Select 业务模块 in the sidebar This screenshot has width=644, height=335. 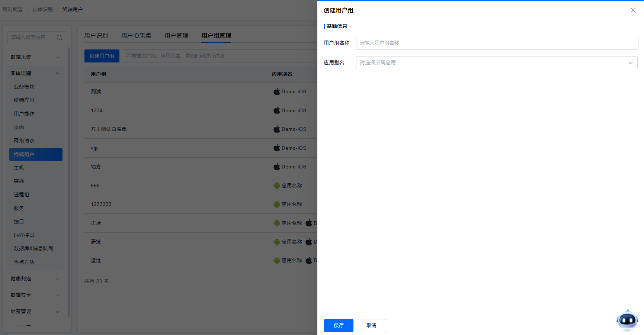pyautogui.click(x=24, y=87)
